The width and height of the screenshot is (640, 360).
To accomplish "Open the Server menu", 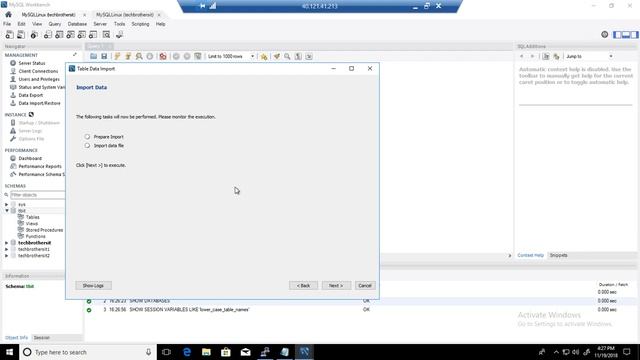I will 100,24.
